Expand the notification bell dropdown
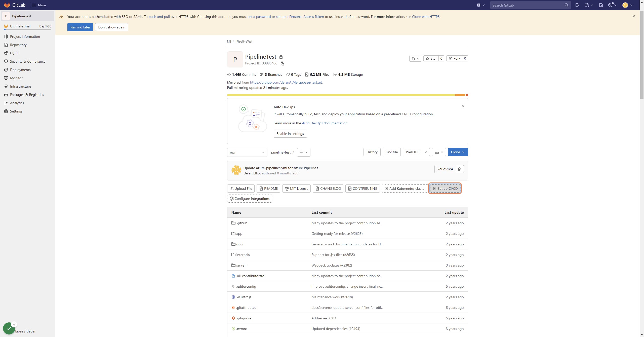 (415, 59)
